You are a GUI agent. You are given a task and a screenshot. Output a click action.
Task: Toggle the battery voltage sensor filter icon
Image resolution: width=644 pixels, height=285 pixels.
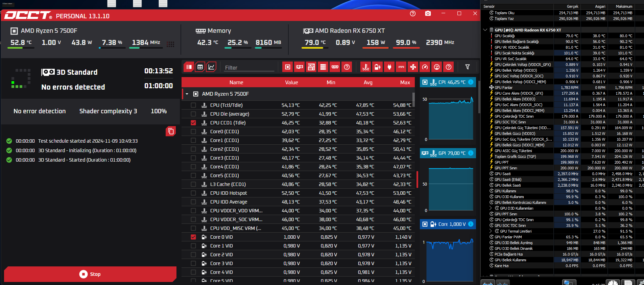[378, 67]
